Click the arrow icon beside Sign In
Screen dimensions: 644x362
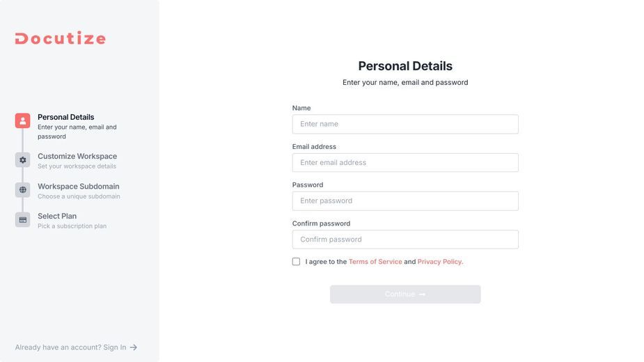coord(134,347)
